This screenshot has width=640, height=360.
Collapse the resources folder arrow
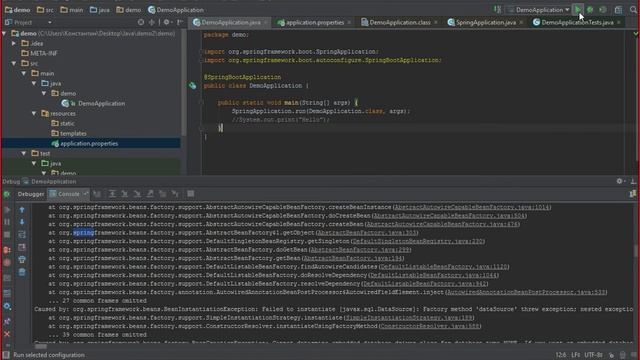[x=34, y=113]
